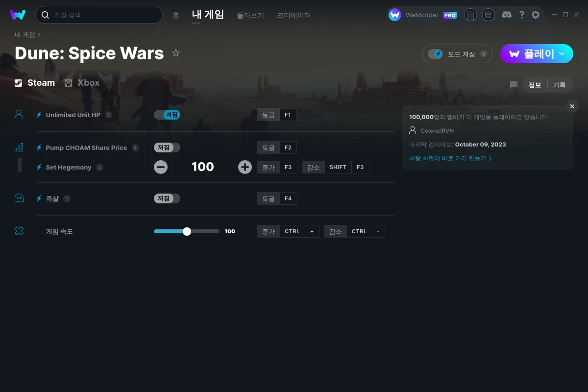The image size is (588, 392).
Task: Decrease Set Hegemony with minus button
Action: 161,167
